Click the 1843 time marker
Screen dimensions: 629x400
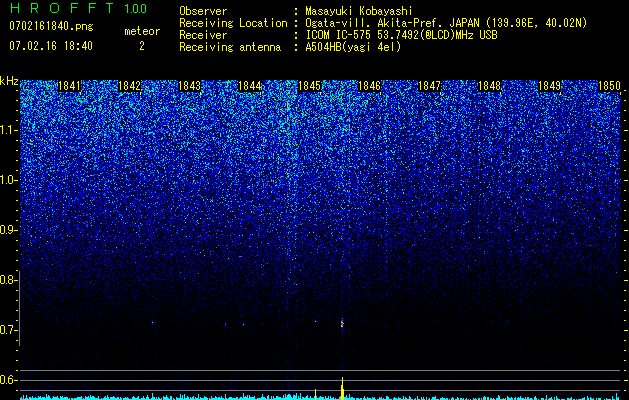(x=189, y=86)
